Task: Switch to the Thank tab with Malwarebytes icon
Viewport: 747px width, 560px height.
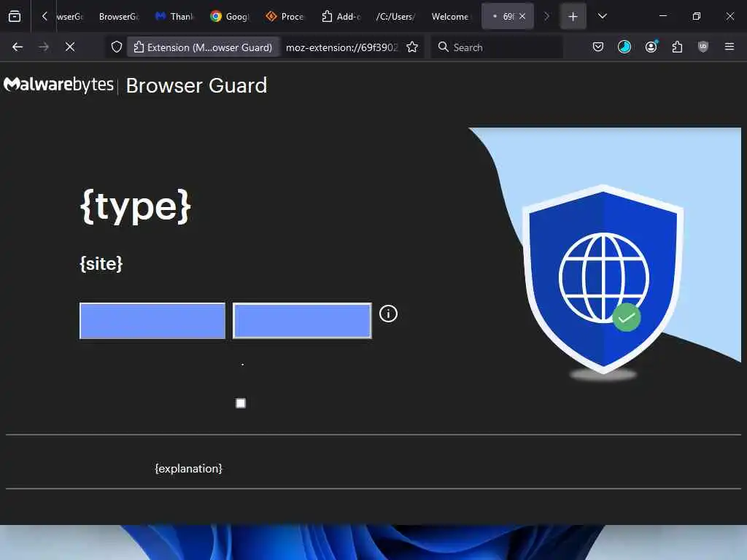Action: (x=174, y=16)
